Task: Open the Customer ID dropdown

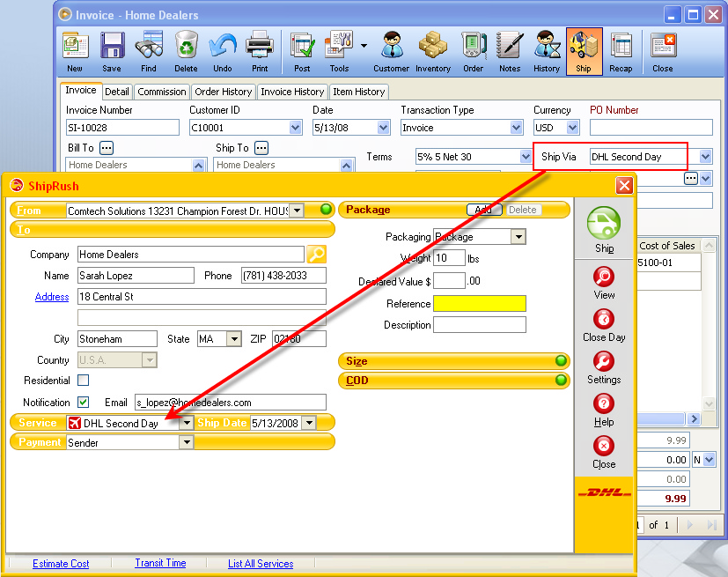Action: tap(295, 128)
